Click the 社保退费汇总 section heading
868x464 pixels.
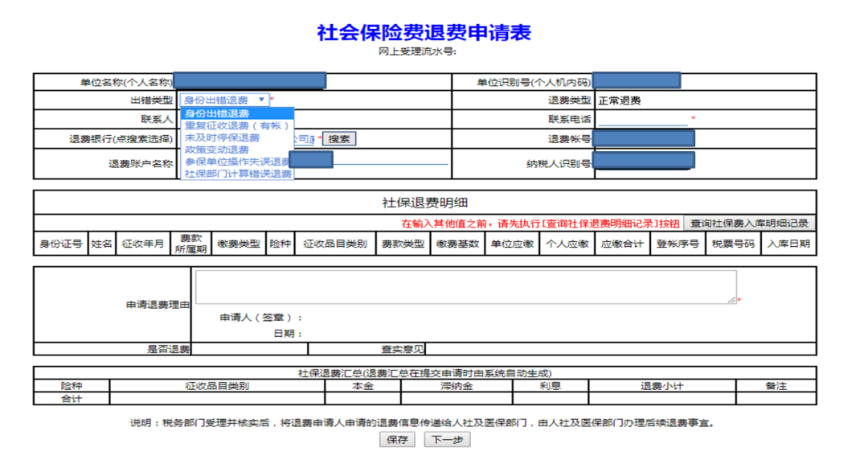(x=424, y=373)
